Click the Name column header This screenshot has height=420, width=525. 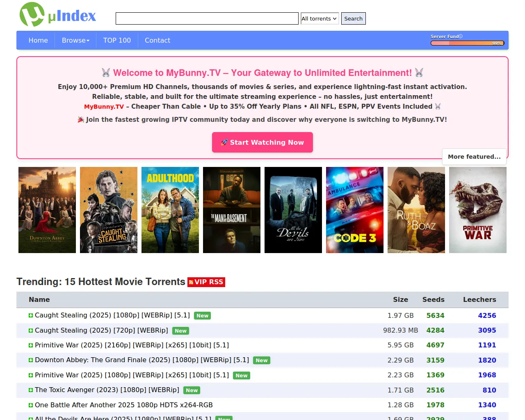(39, 299)
